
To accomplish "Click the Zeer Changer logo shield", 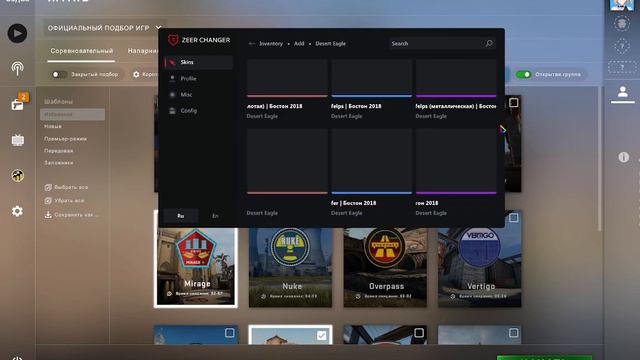I will [x=173, y=40].
